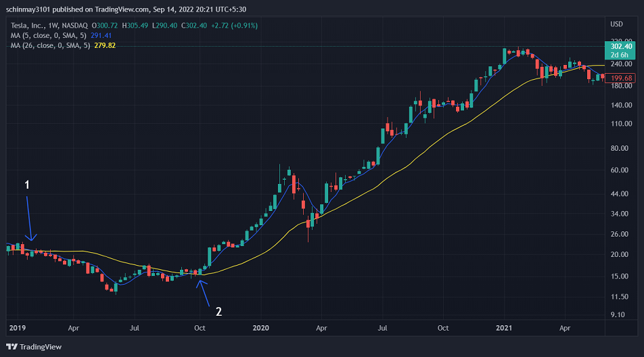
Task: Click the number 2 text annotation
Action: click(219, 312)
